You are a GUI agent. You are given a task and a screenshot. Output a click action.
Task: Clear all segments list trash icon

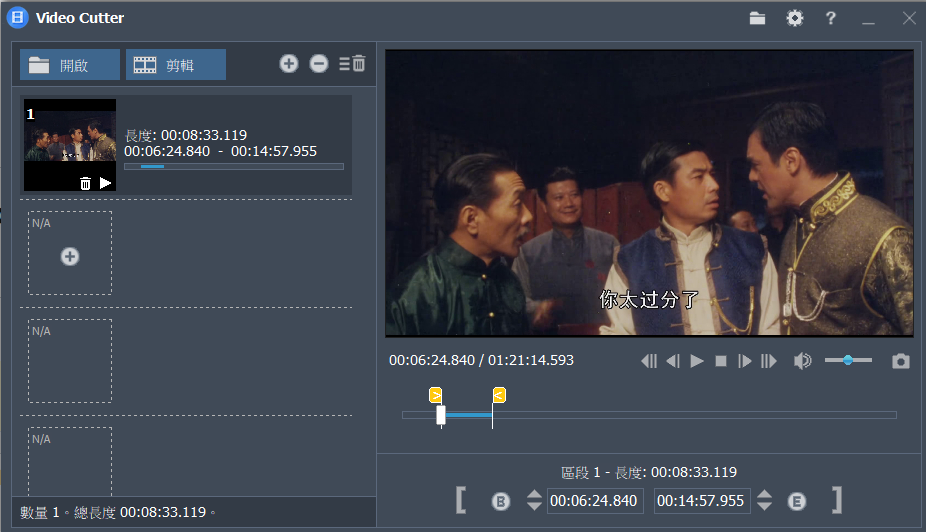pyautogui.click(x=353, y=63)
